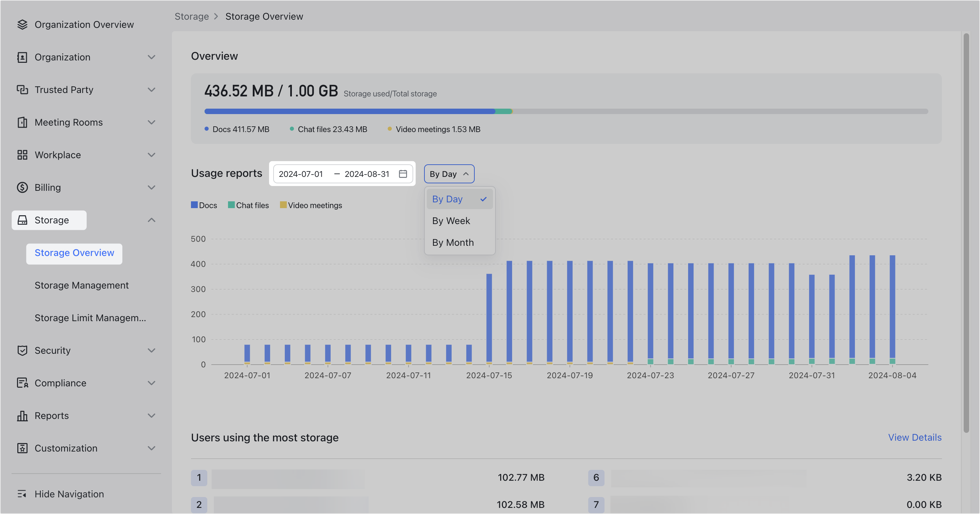Select the Billing dollar icon
The image size is (980, 514).
[x=22, y=187]
